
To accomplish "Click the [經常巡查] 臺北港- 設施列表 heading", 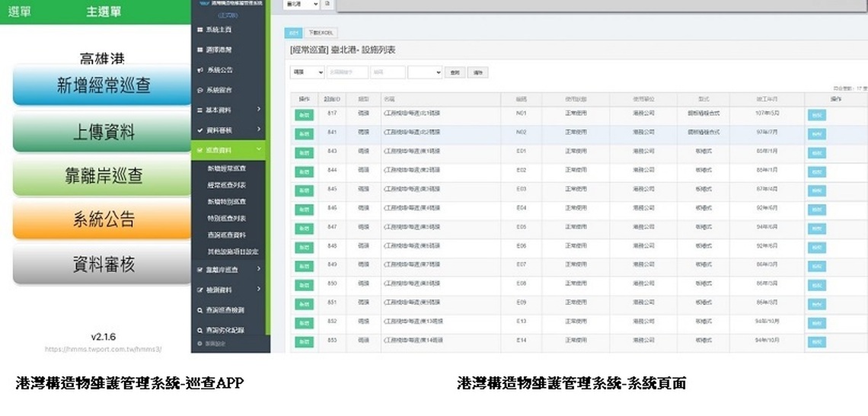I will 343,50.
